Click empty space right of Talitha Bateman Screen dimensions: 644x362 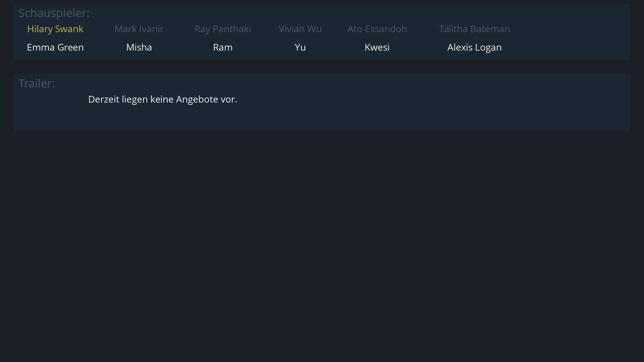click(570, 29)
